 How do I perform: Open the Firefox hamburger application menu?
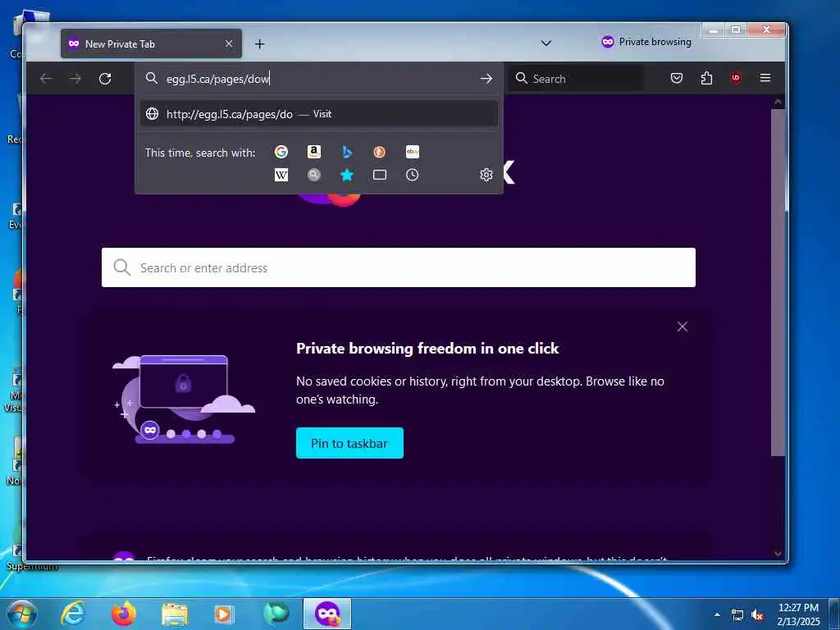coord(765,78)
